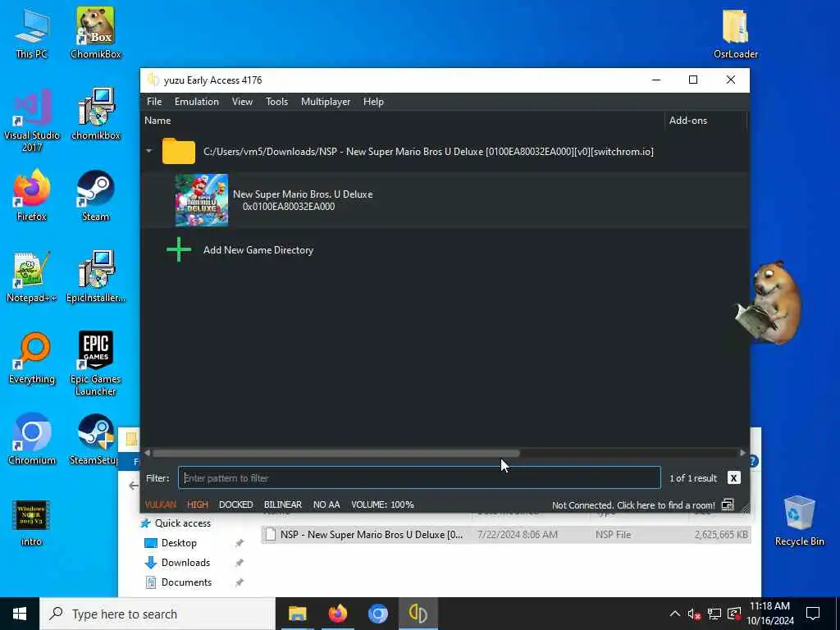
Task: Toggle the NO AA anti-aliasing button
Action: pyautogui.click(x=326, y=504)
